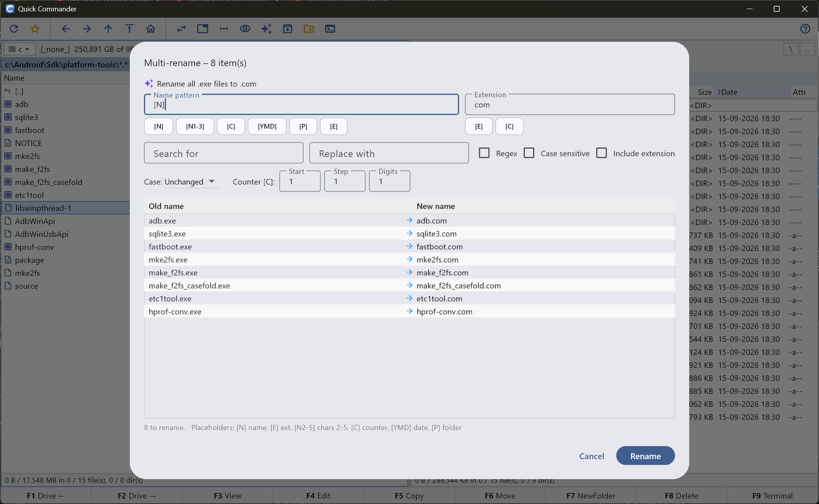Click the counter Digits field
819x504 pixels.
point(389,181)
